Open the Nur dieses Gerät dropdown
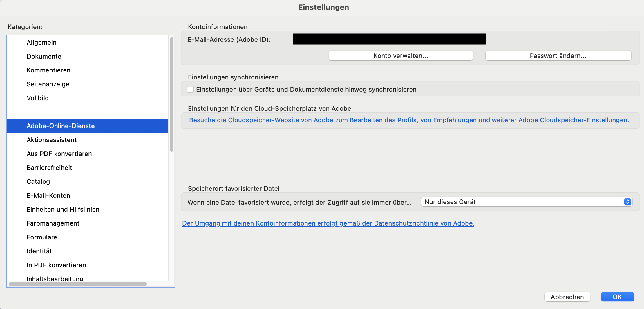Image resolution: width=644 pixels, height=309 pixels. (x=527, y=202)
